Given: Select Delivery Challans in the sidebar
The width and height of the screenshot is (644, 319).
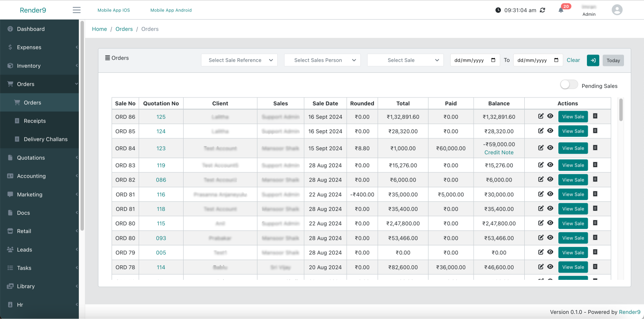Looking at the screenshot, I should click(46, 139).
